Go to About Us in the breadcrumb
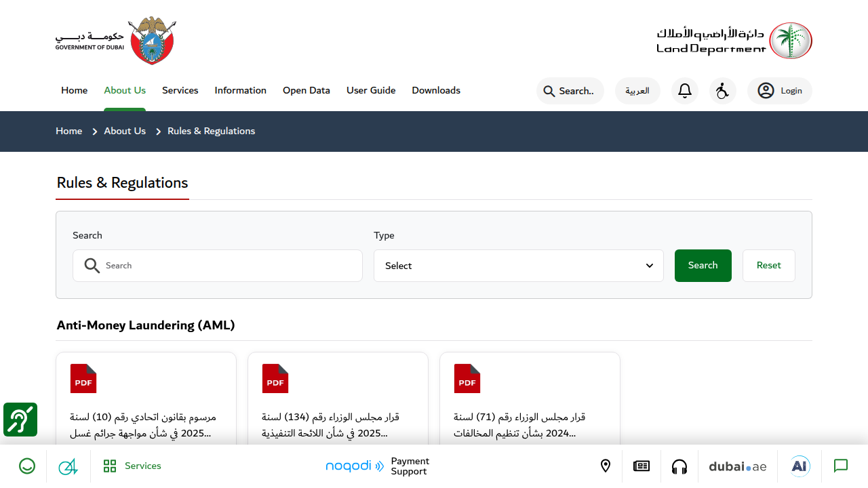 [x=125, y=131]
